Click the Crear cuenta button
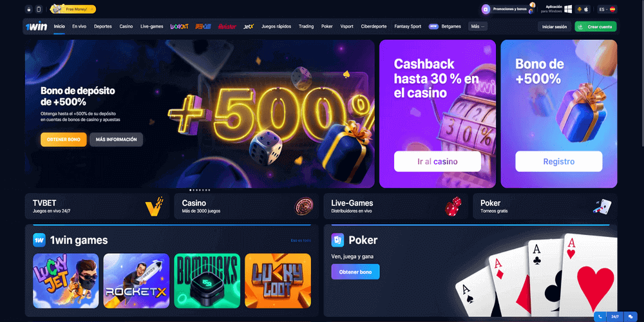This screenshot has width=644, height=322. [596, 26]
